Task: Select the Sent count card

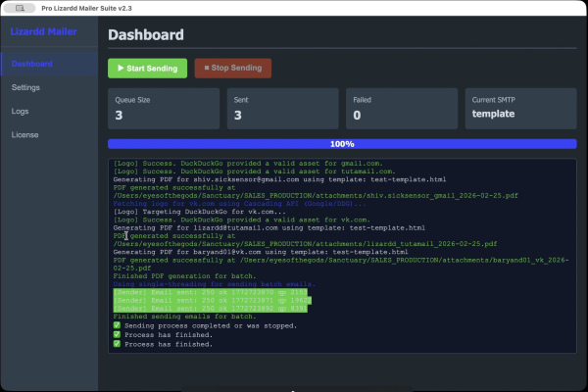Action: (281, 108)
